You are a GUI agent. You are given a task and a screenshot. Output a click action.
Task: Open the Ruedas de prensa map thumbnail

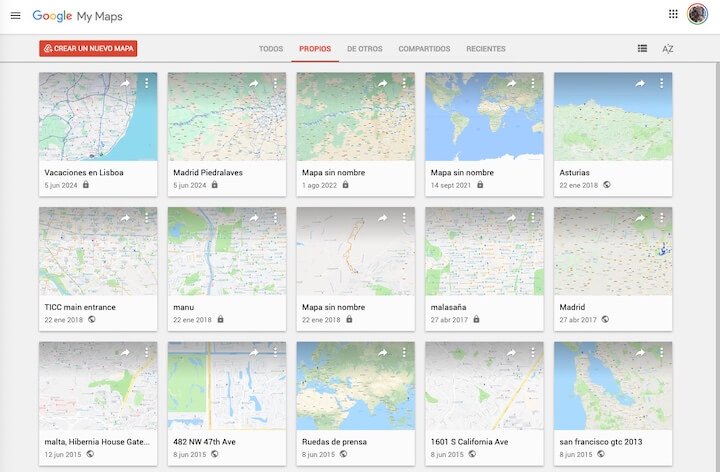tap(355, 386)
